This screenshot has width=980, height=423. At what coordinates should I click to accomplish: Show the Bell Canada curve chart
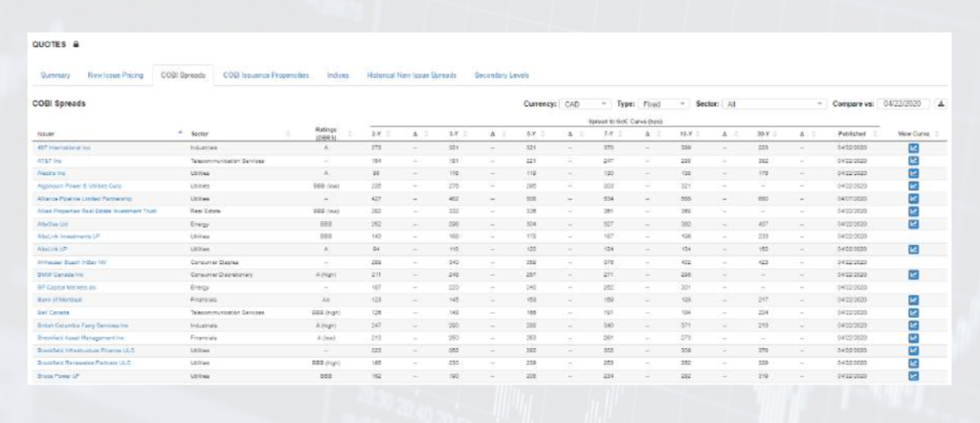913,312
